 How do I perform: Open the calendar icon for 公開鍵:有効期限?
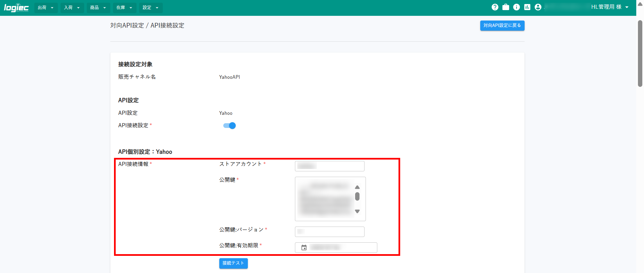tap(304, 247)
